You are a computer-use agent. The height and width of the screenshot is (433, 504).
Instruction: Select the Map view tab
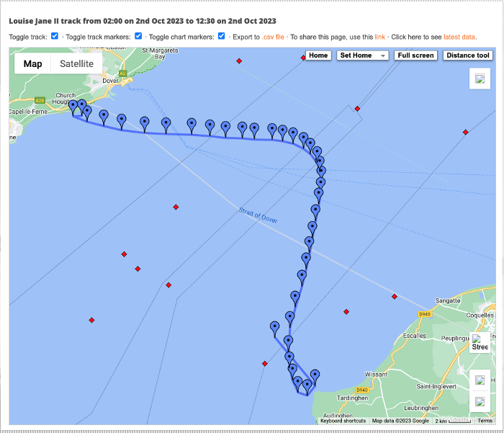coord(33,63)
